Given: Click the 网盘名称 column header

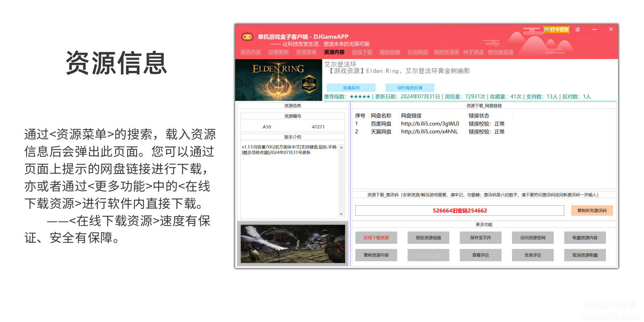Looking at the screenshot, I should click(381, 116).
